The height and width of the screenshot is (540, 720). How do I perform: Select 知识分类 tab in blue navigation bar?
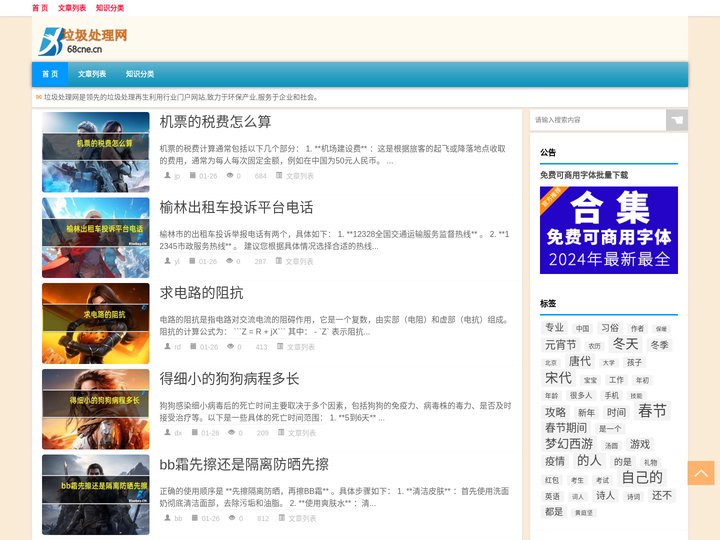click(140, 74)
